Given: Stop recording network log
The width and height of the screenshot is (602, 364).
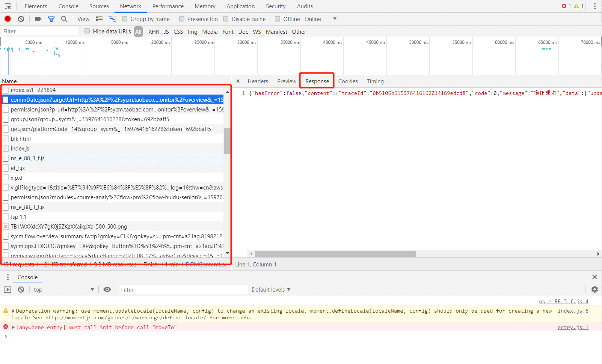Looking at the screenshot, I should point(8,19).
